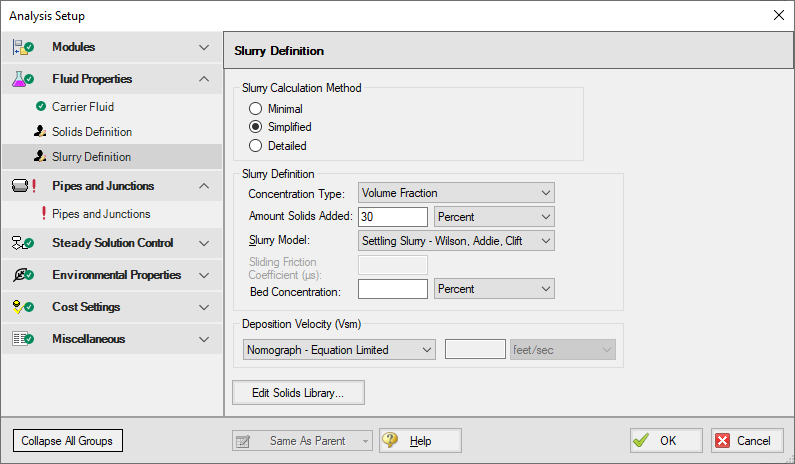Collapse the Steady Solution Control group chevron

click(204, 243)
